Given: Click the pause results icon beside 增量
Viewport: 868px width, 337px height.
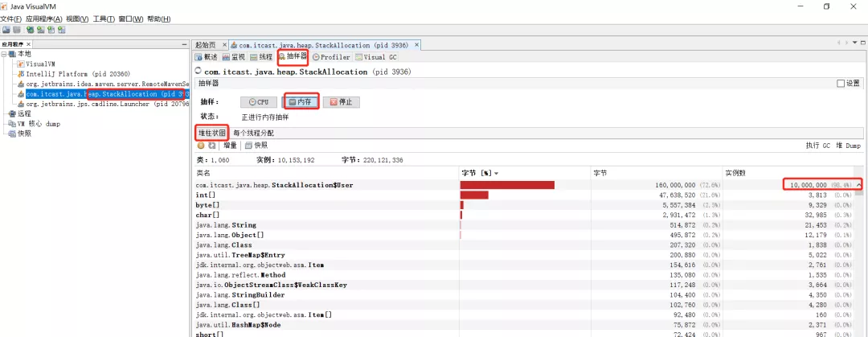Looking at the screenshot, I should pos(202,146).
